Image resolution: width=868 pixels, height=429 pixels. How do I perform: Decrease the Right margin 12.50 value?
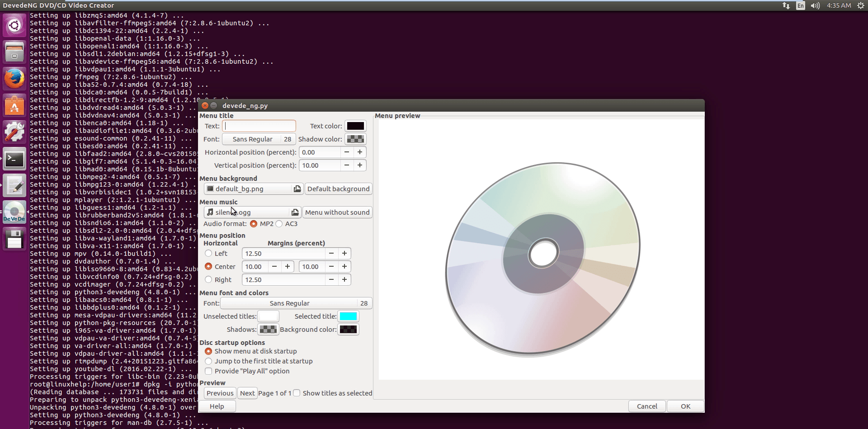(331, 280)
